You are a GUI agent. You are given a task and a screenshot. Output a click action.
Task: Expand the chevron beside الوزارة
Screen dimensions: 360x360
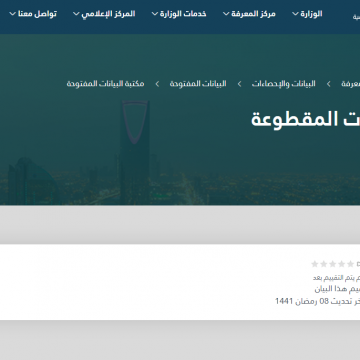(x=295, y=14)
